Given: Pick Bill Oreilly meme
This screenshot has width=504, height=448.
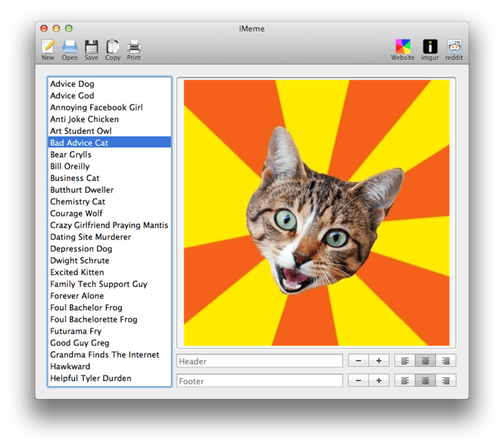Looking at the screenshot, I should [x=110, y=166].
